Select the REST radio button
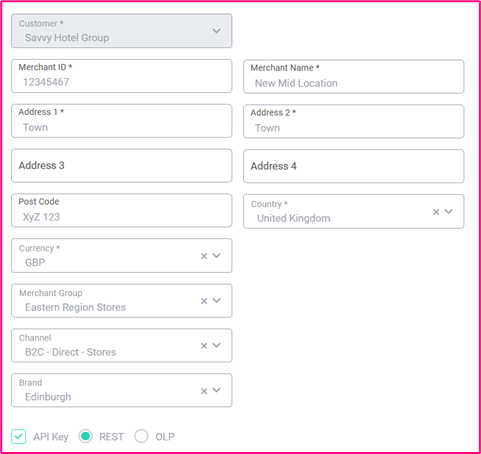The width and height of the screenshot is (481, 454). click(x=85, y=436)
